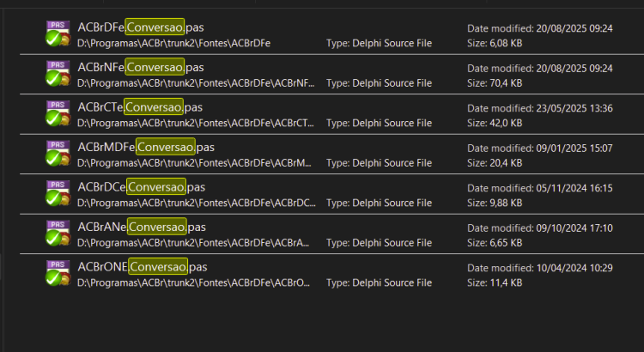Click Date modified 09/10/2024 17:10

pyautogui.click(x=540, y=228)
